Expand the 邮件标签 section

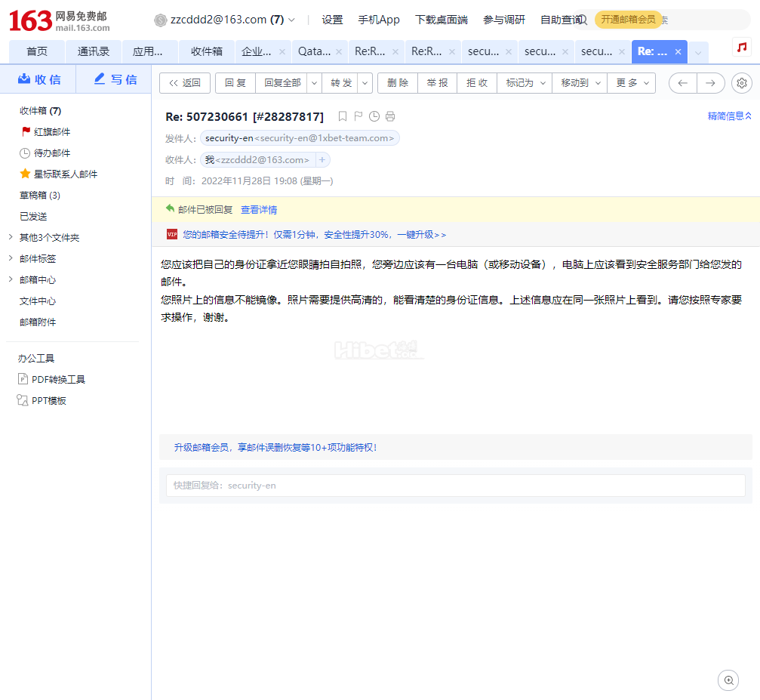click(10, 259)
